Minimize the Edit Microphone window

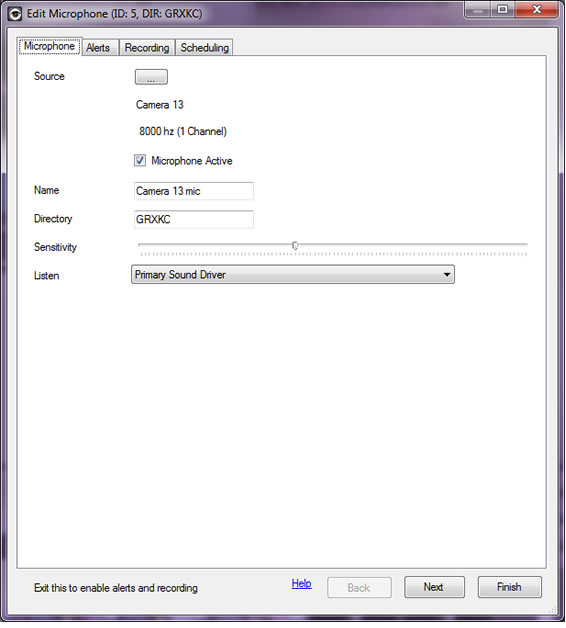[477, 10]
